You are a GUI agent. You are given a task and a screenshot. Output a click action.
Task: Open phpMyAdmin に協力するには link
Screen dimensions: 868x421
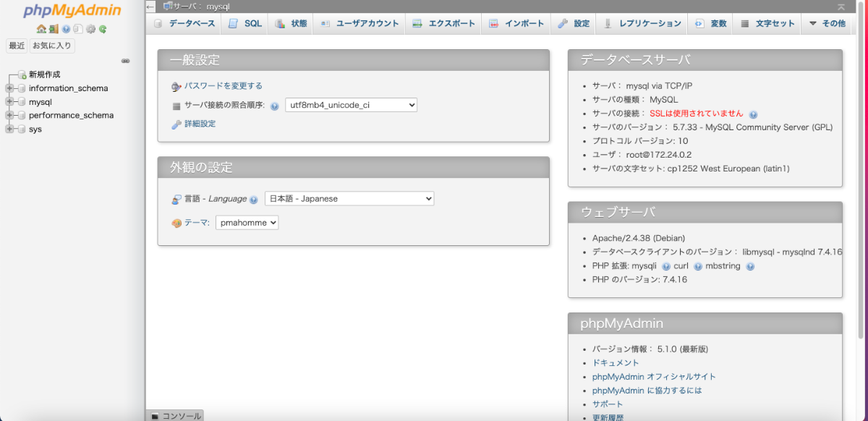tap(647, 390)
